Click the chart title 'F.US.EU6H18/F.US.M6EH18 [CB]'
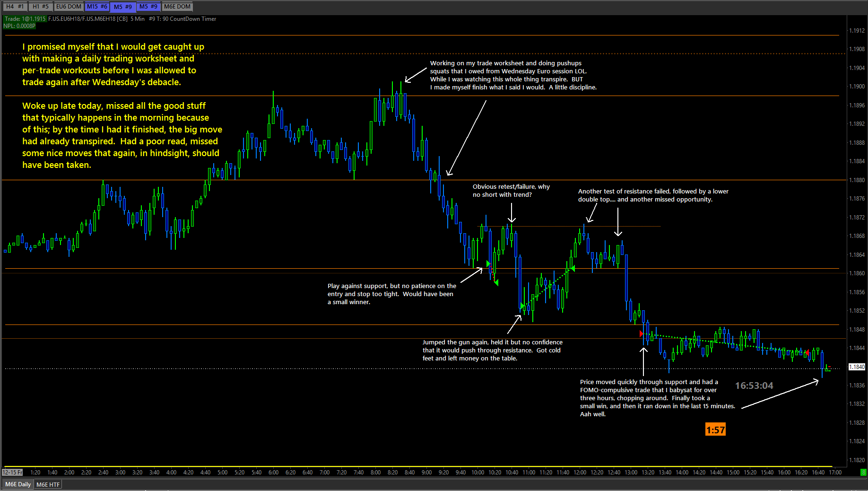The width and height of the screenshot is (868, 491). point(88,19)
